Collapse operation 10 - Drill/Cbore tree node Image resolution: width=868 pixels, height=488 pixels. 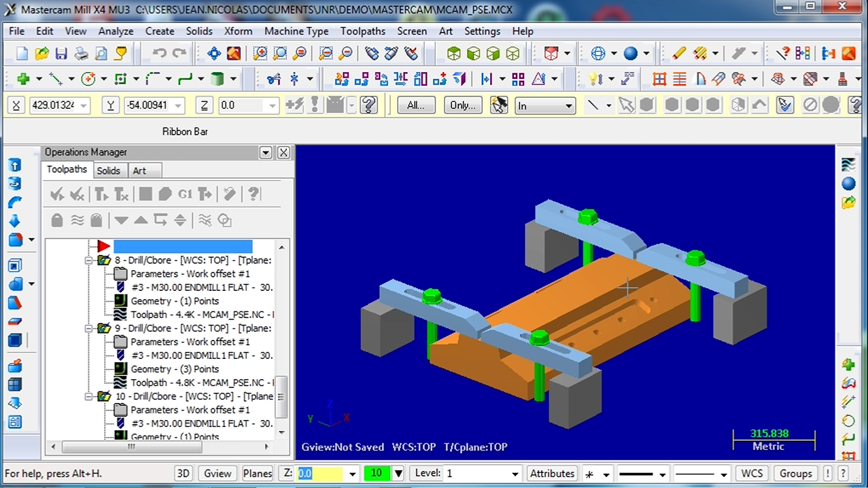[x=89, y=396]
